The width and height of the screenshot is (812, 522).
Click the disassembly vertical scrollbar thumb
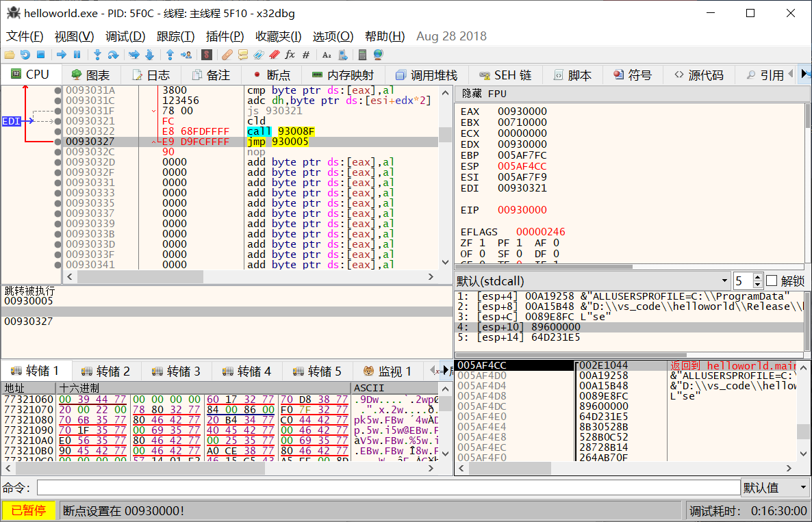click(445, 134)
